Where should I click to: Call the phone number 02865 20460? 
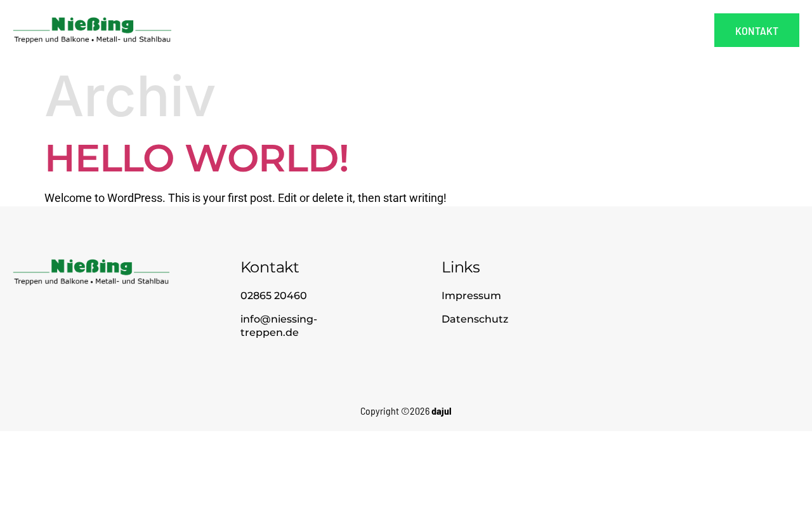pyautogui.click(x=273, y=296)
